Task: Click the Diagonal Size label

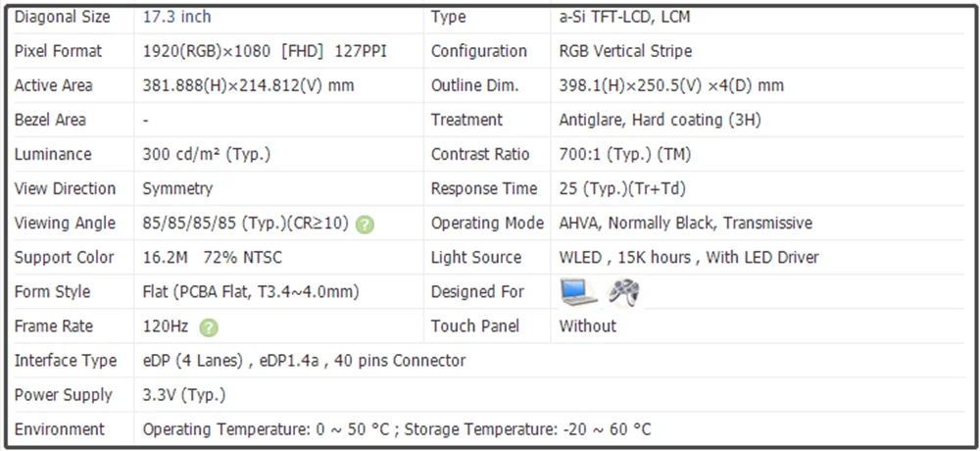Action: [x=63, y=17]
